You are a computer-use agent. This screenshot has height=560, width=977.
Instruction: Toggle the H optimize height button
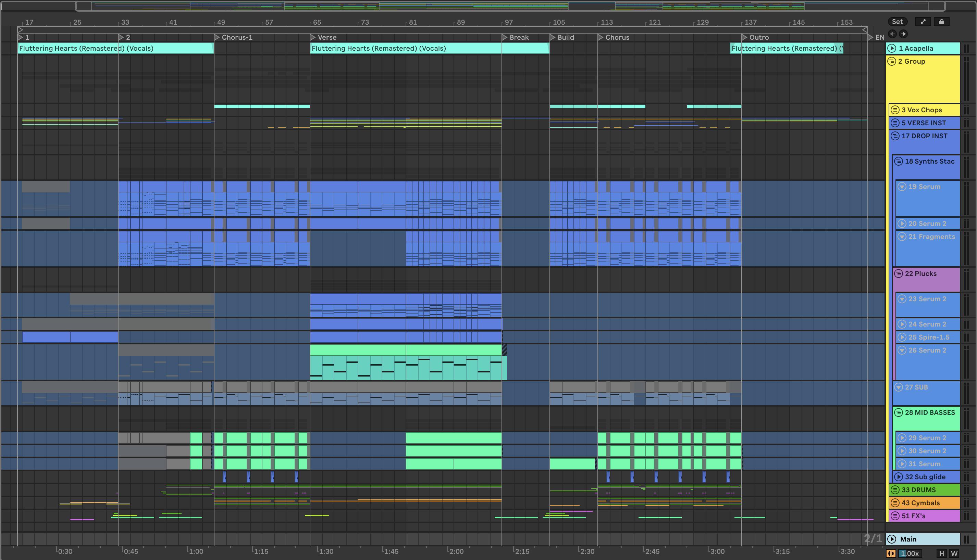click(942, 553)
